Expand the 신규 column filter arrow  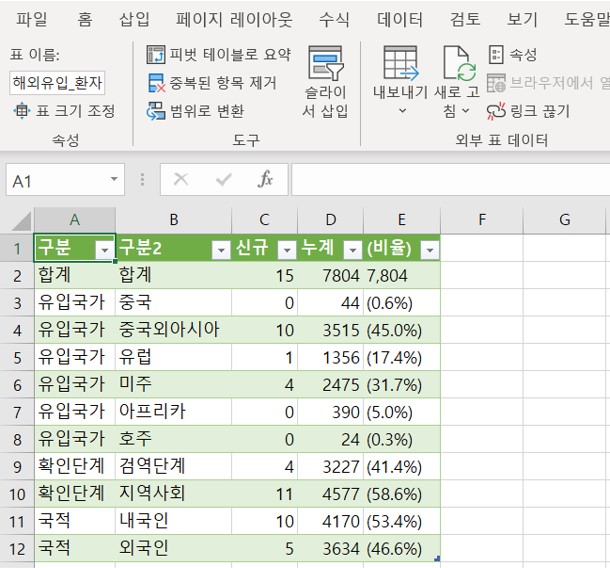pos(287,250)
